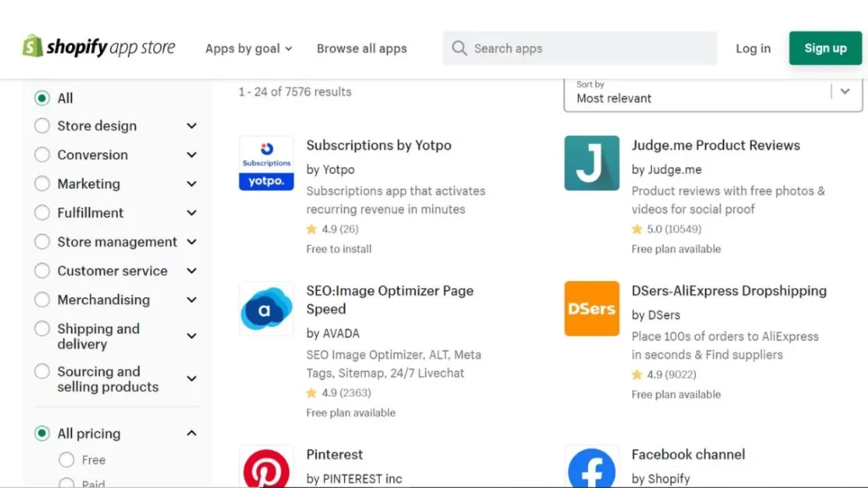This screenshot has width=868, height=488.
Task: Open the DSers-AliExpress Dropshipping title link
Action: pos(729,291)
